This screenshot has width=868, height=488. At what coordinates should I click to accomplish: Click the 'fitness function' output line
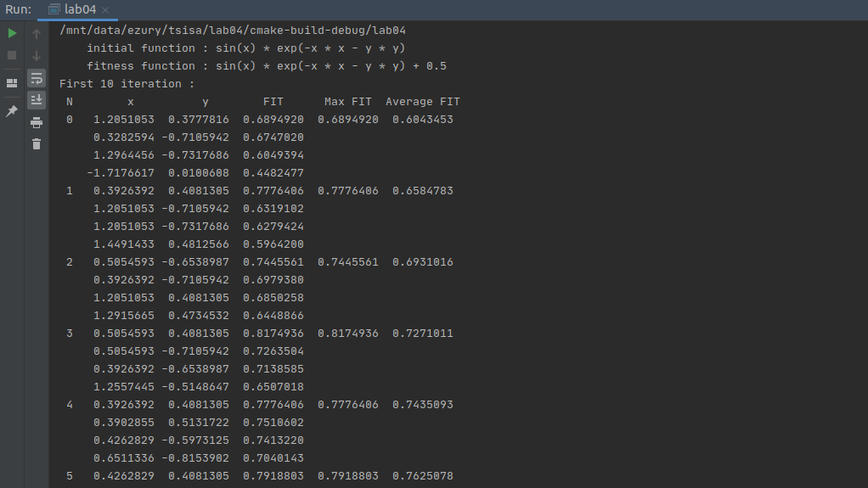pos(267,66)
